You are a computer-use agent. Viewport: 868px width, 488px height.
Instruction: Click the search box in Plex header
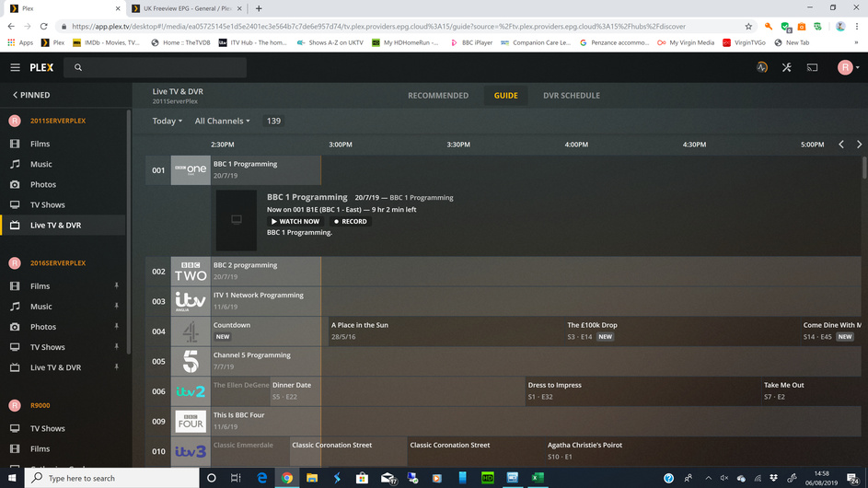tap(155, 67)
